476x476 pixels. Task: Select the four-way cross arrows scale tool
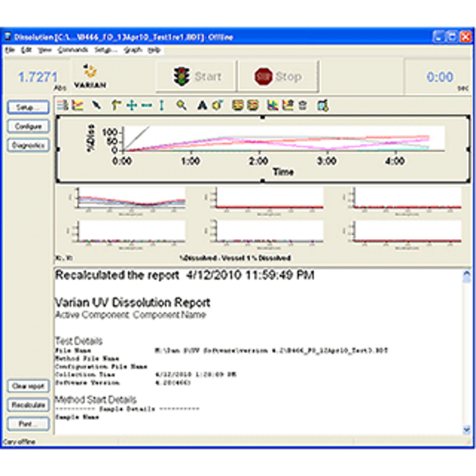[131, 105]
